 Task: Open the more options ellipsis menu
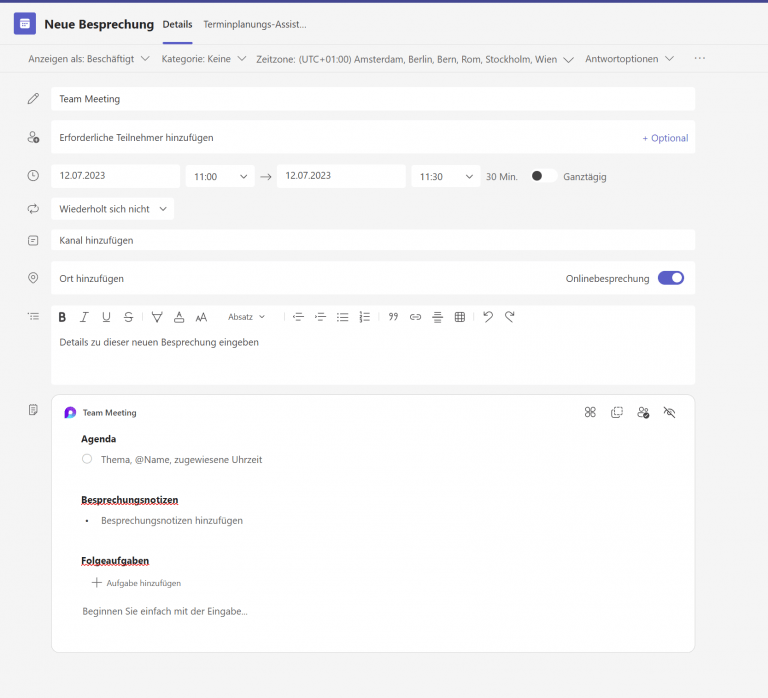point(700,58)
